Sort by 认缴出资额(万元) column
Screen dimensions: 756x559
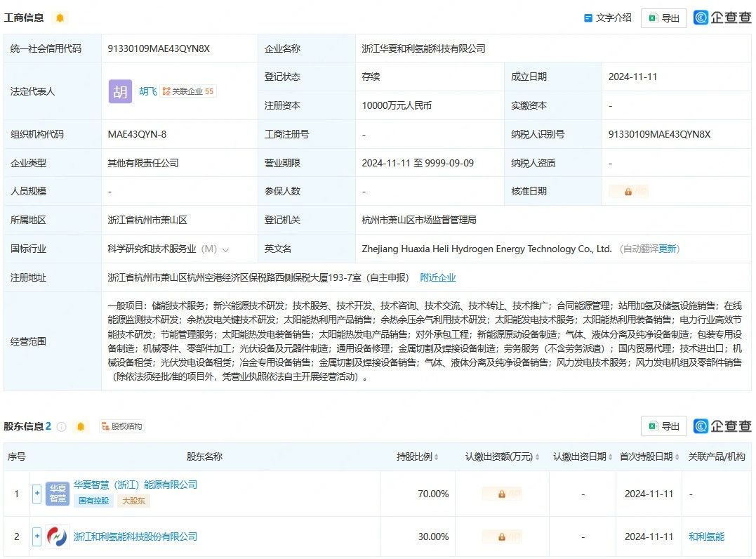[537, 456]
